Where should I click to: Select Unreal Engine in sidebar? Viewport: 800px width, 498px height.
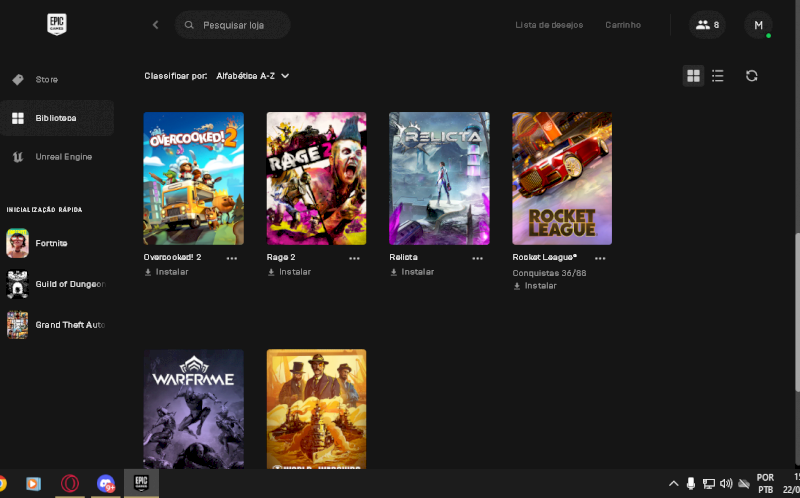(63, 157)
